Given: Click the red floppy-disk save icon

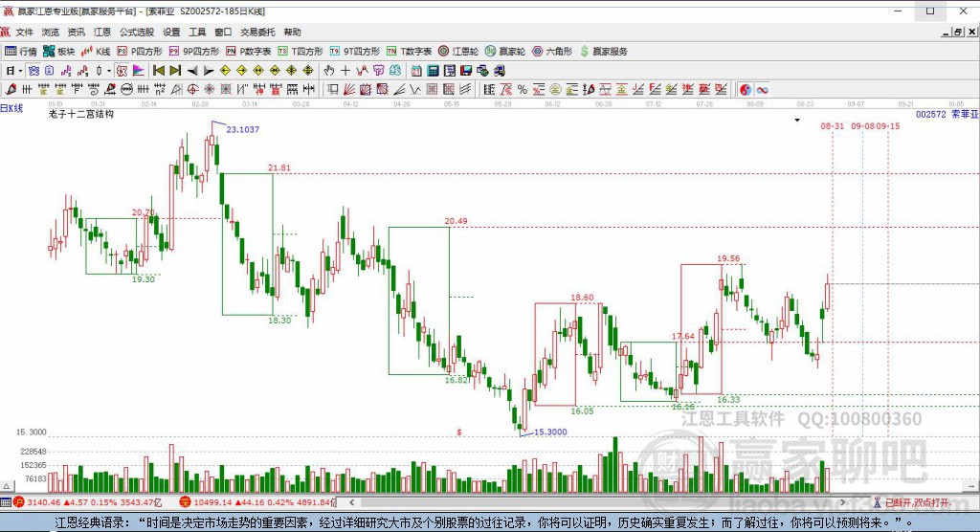Looking at the screenshot, I should pyautogui.click(x=466, y=71).
